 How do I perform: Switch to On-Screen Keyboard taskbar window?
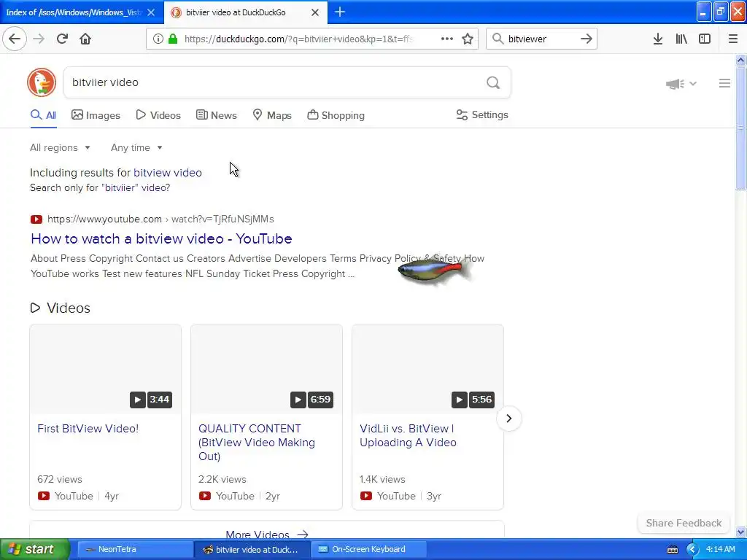click(x=368, y=550)
